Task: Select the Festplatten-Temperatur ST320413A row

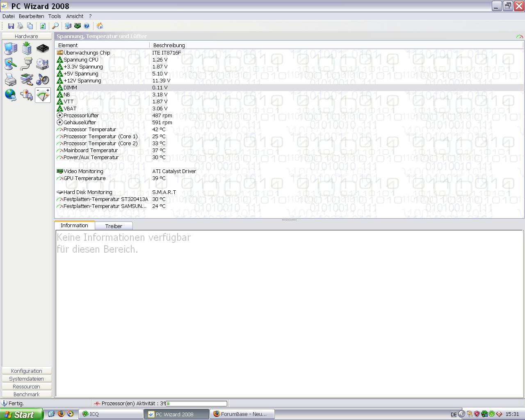Action: tap(290, 199)
